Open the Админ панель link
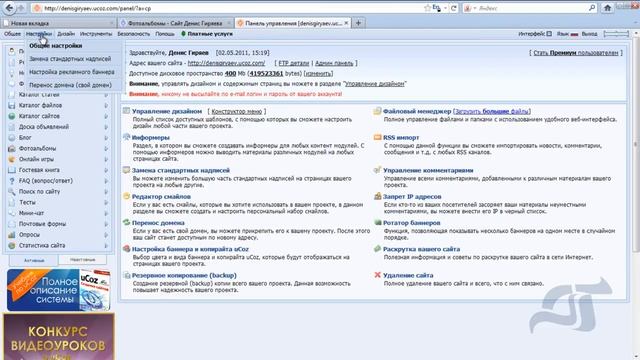Image resolution: width=640 pixels, height=360 pixels. tap(334, 63)
